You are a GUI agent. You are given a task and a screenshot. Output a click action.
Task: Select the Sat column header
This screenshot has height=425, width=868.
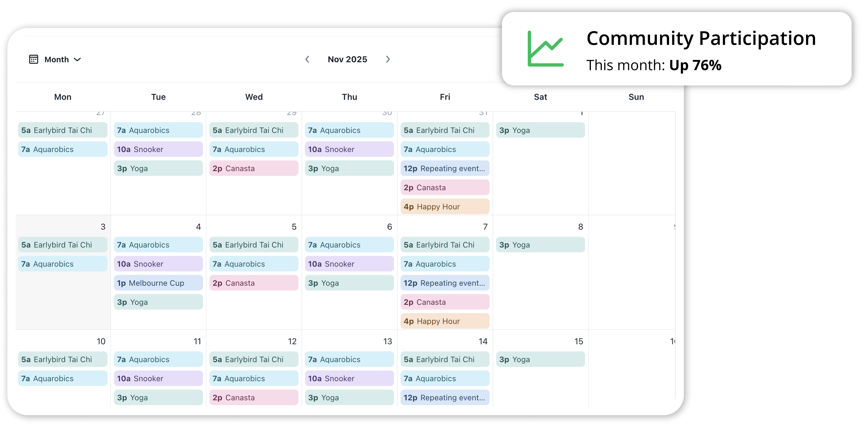point(540,97)
